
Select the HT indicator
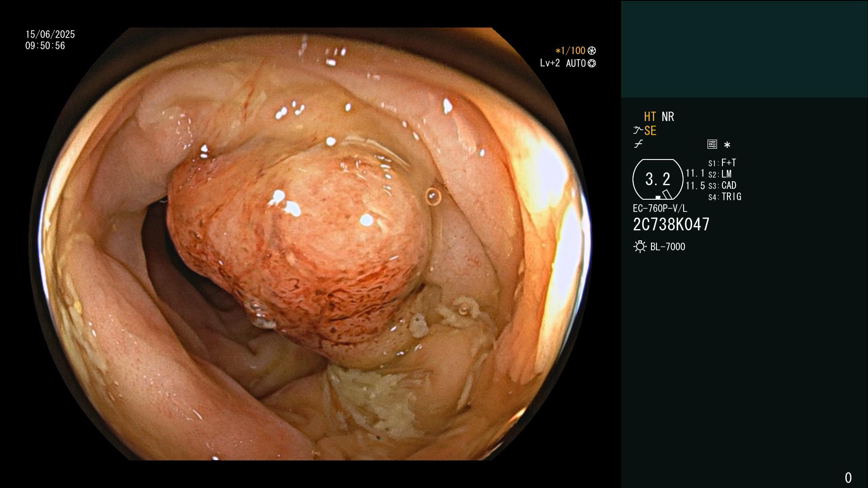tap(650, 117)
